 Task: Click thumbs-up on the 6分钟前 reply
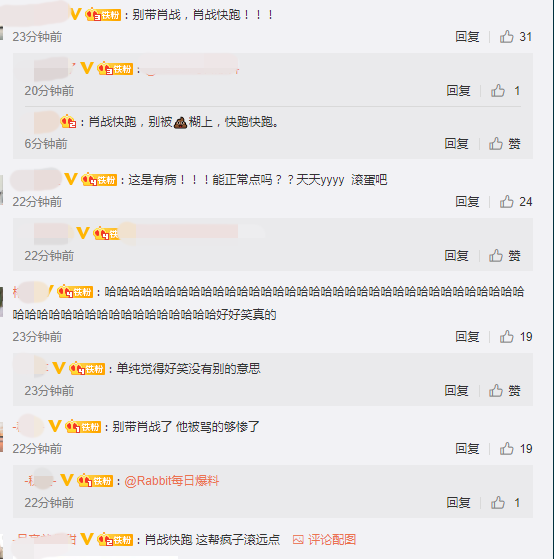(496, 144)
